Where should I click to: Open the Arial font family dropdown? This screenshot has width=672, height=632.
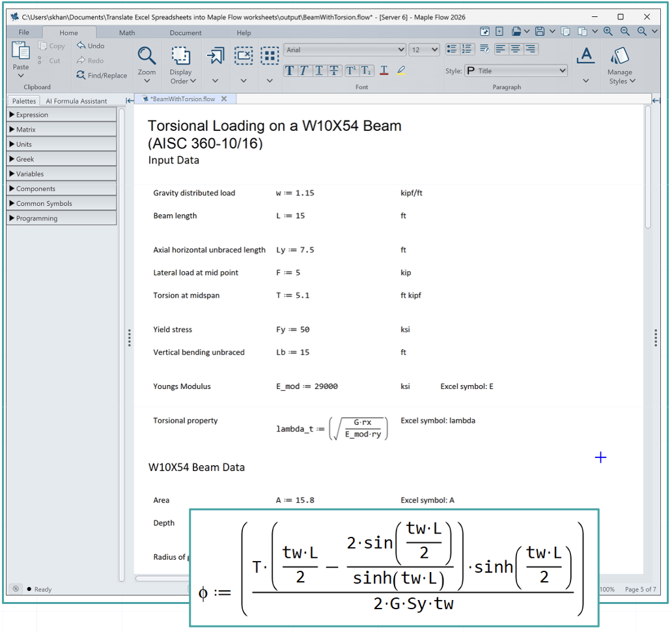pos(344,50)
